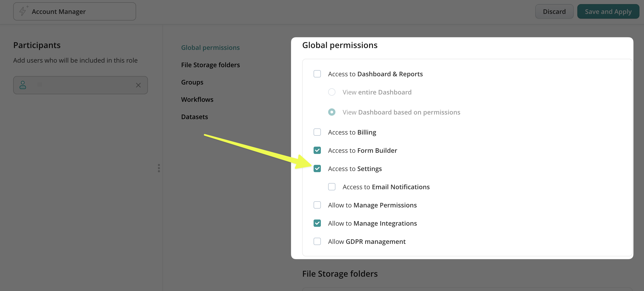Viewport: 644px width, 291px height.
Task: Uncheck Access to Form Builder
Action: pos(317,150)
